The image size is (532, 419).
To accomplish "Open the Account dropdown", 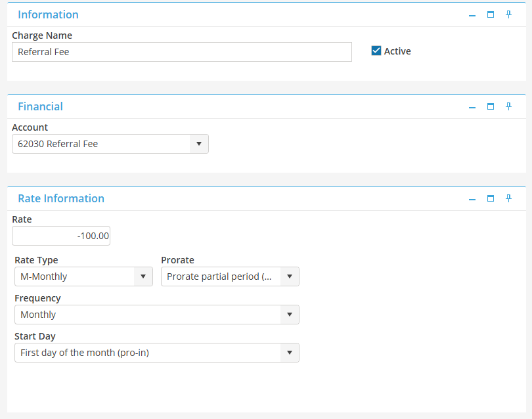I will (x=199, y=144).
